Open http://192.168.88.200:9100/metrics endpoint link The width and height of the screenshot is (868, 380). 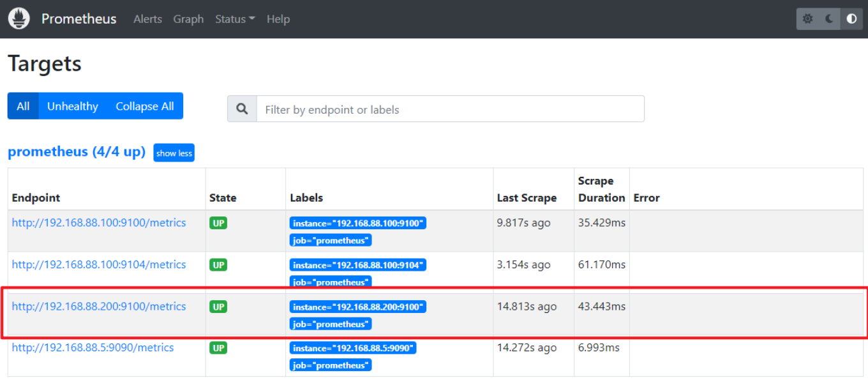[99, 307]
